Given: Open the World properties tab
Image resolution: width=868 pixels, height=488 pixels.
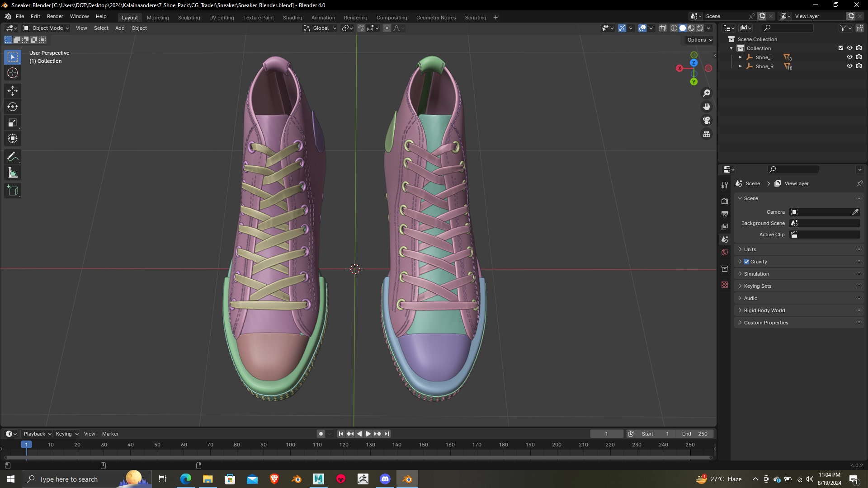Looking at the screenshot, I should [725, 252].
